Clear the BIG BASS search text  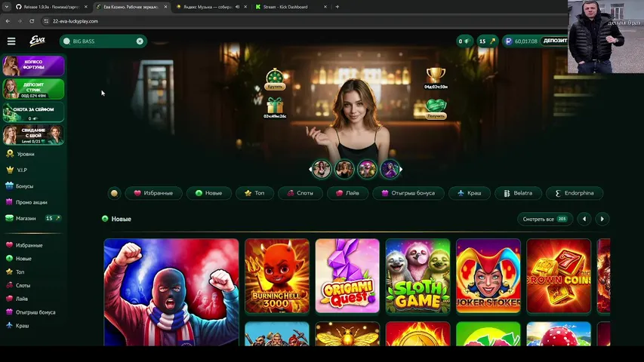point(140,41)
